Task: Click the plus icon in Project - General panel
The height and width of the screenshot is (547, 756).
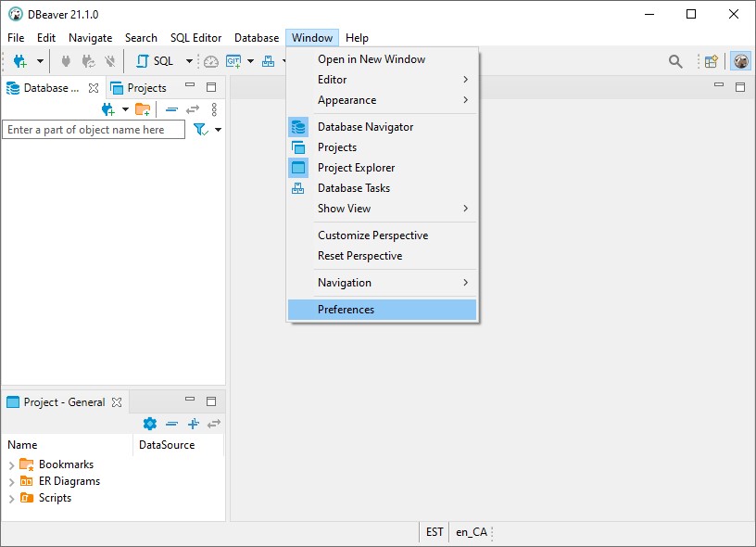Action: (194, 424)
